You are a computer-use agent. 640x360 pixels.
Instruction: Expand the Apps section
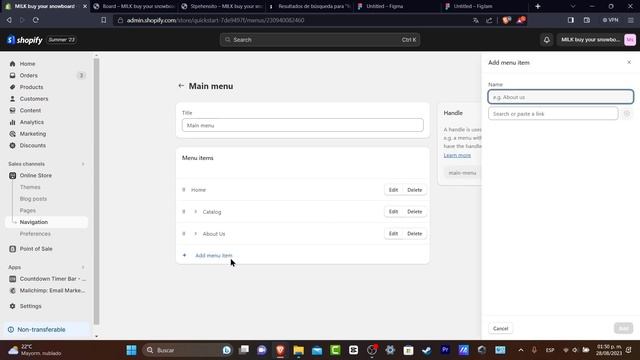pyautogui.click(x=83, y=267)
